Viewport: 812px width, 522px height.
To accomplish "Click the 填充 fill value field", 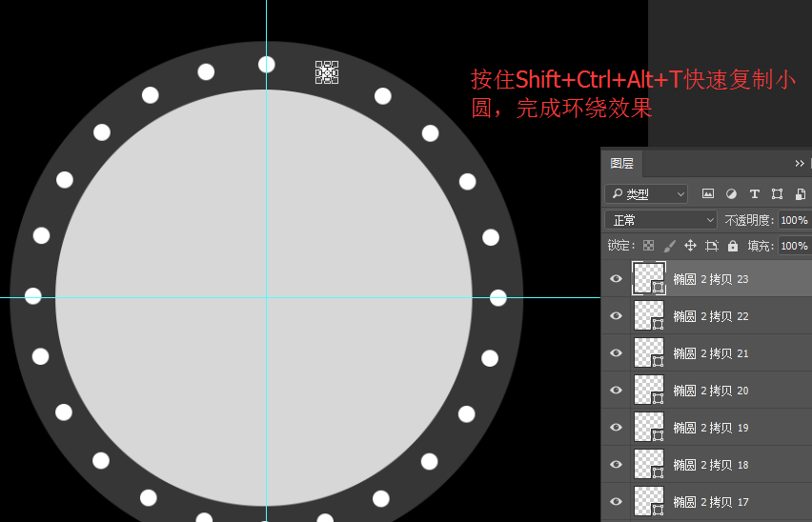I will tap(795, 246).
